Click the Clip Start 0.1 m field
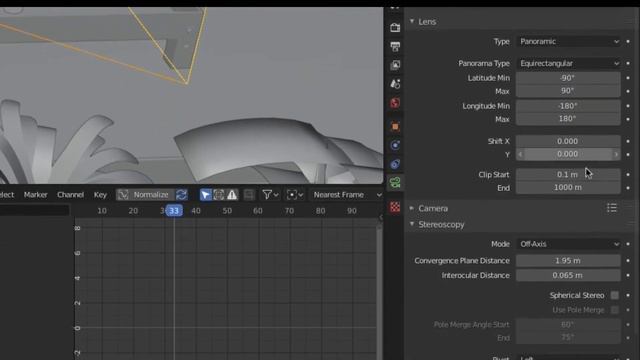 (568, 174)
